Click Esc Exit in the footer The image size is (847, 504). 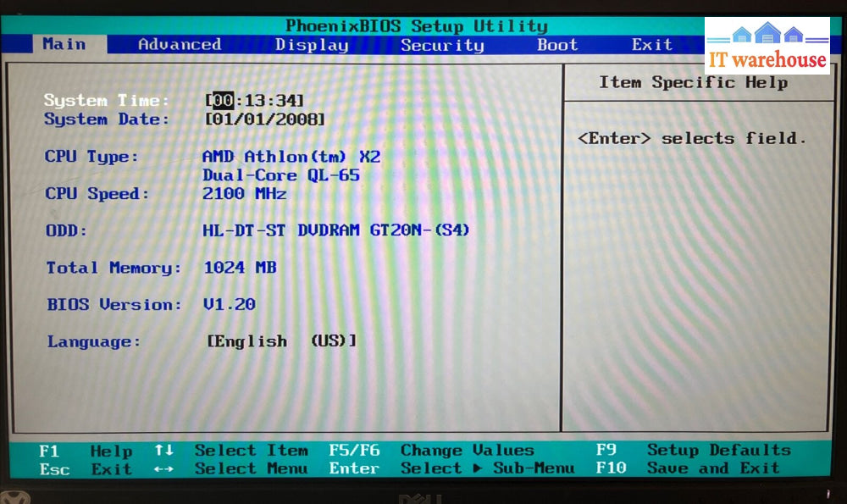(85, 469)
